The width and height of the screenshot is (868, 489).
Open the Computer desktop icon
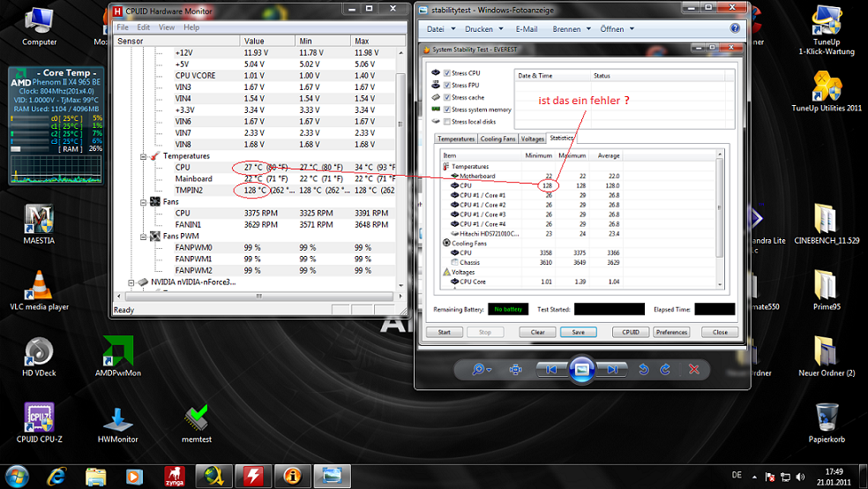40,26
